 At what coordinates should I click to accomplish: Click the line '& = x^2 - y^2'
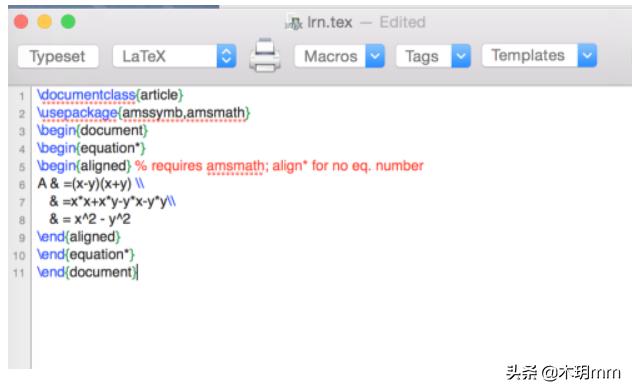(x=90, y=219)
